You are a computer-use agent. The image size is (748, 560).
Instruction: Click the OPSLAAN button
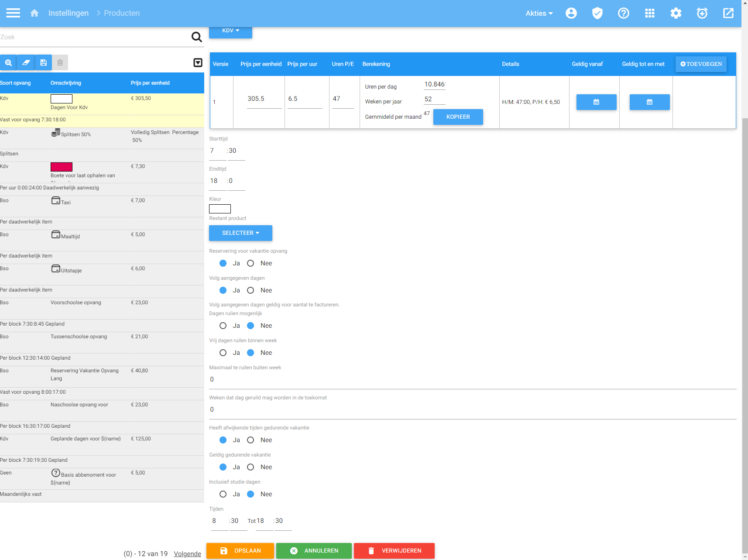(240, 551)
